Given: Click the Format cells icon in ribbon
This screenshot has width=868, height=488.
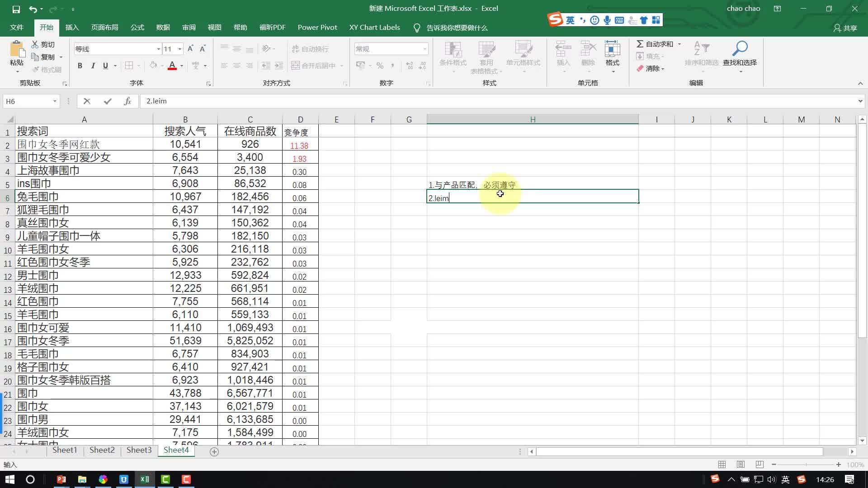Looking at the screenshot, I should (612, 49).
